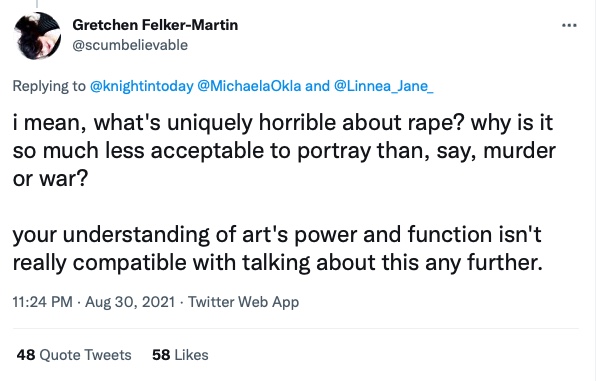
Task: Click the number 58 in the stats
Action: pyautogui.click(x=161, y=355)
